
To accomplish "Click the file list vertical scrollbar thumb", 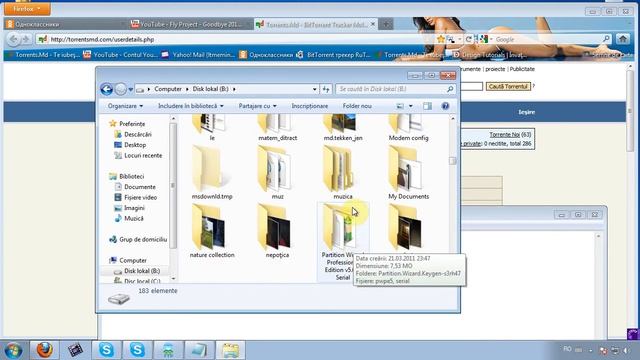I will pos(452,161).
